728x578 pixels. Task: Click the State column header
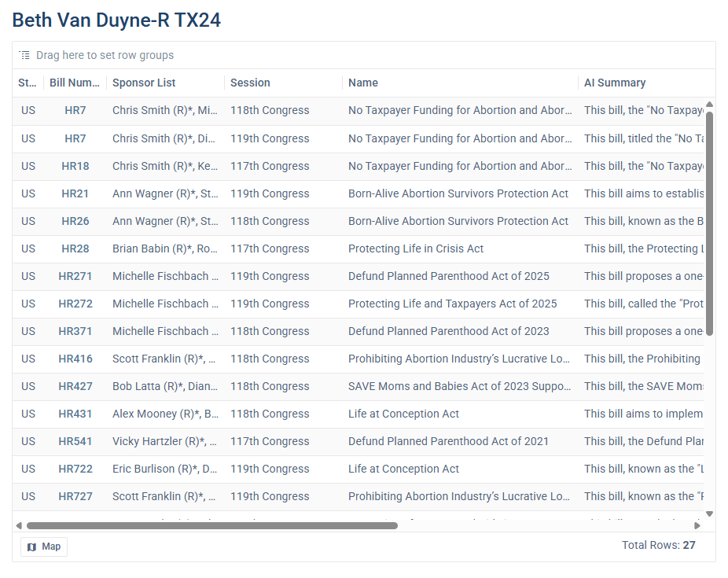[x=28, y=83]
